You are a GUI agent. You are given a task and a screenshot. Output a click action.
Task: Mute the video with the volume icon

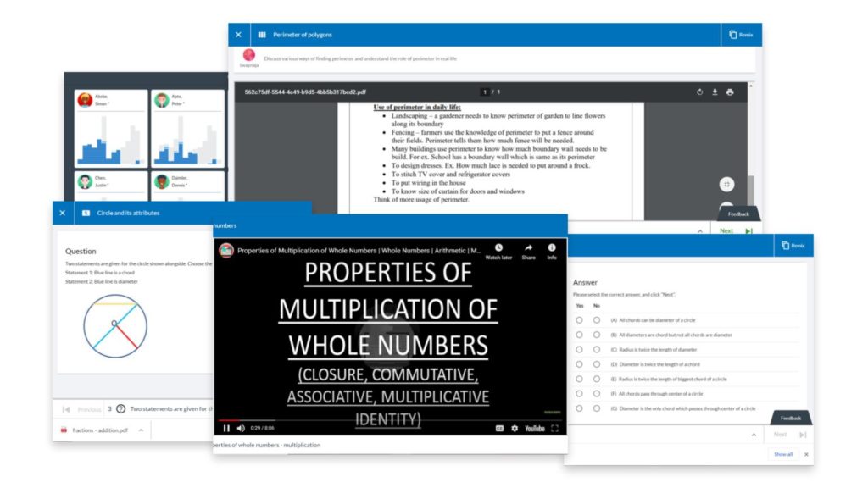(241, 428)
